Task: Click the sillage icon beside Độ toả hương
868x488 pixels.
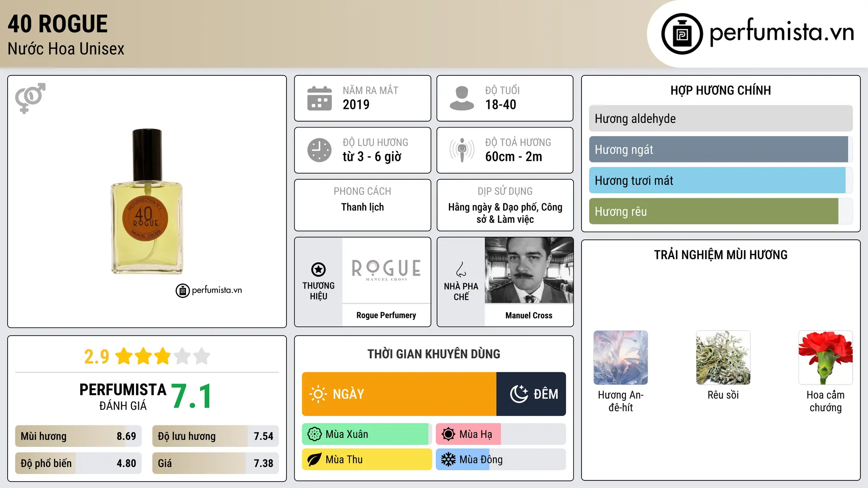Action: [462, 150]
